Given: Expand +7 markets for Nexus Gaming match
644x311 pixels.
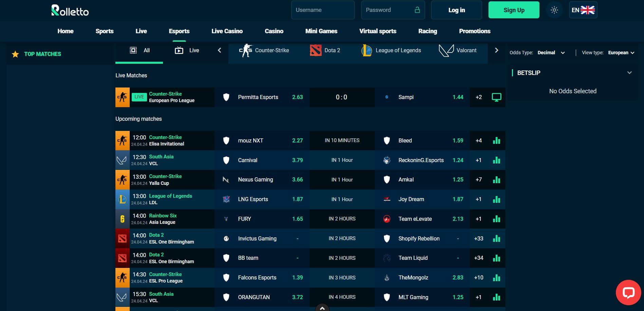Looking at the screenshot, I should pyautogui.click(x=478, y=179).
